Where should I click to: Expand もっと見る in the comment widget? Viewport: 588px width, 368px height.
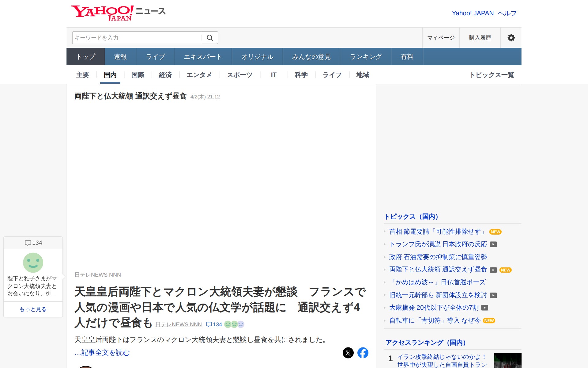tap(33, 309)
